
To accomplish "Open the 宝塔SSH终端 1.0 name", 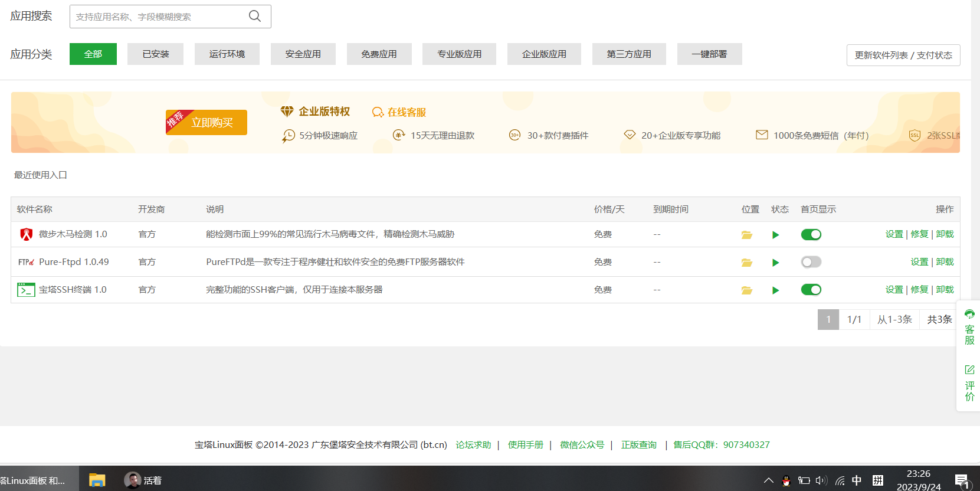I will (73, 290).
